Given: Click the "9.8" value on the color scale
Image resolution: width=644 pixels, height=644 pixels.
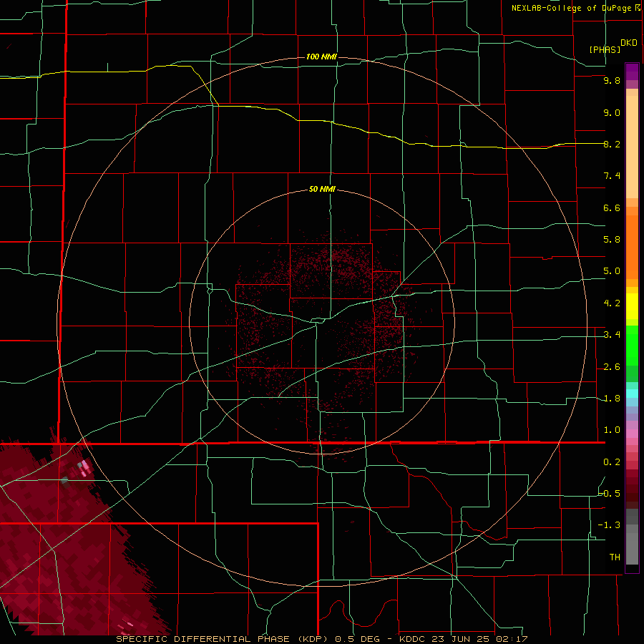Looking at the screenshot, I should click(612, 80).
